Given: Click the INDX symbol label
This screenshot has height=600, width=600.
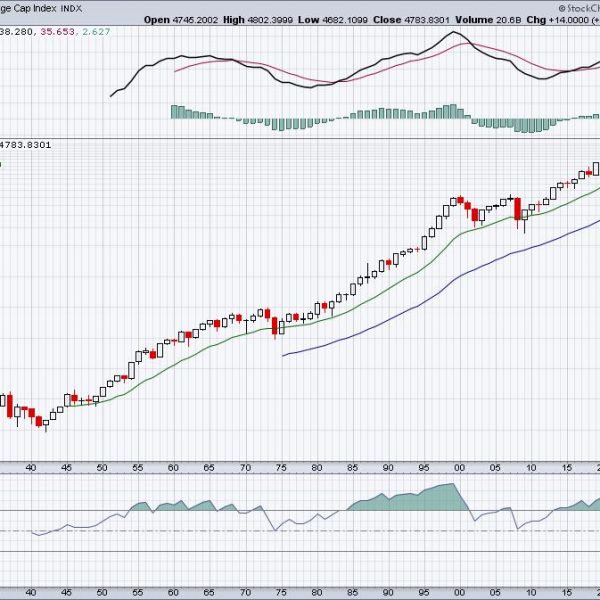Looking at the screenshot, I should click(x=71, y=8).
